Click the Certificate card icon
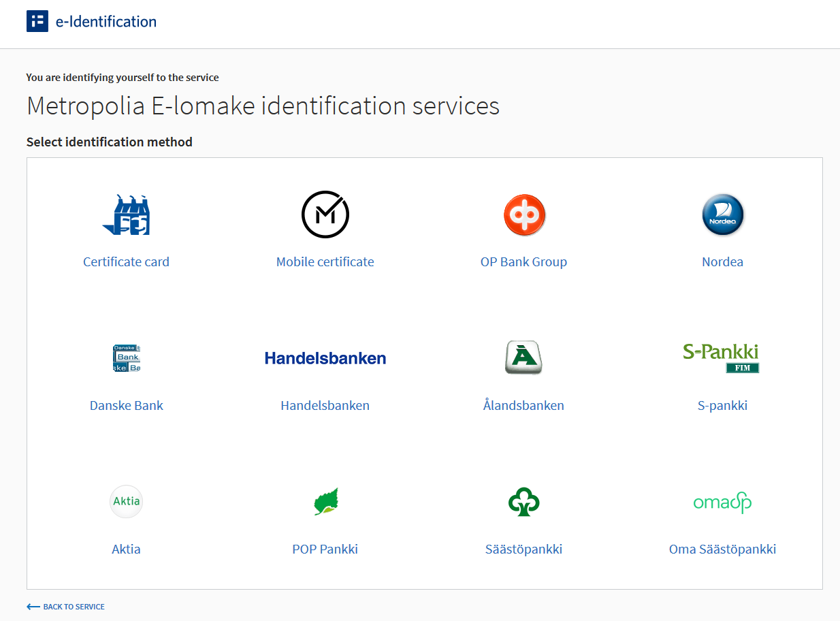 click(126, 214)
